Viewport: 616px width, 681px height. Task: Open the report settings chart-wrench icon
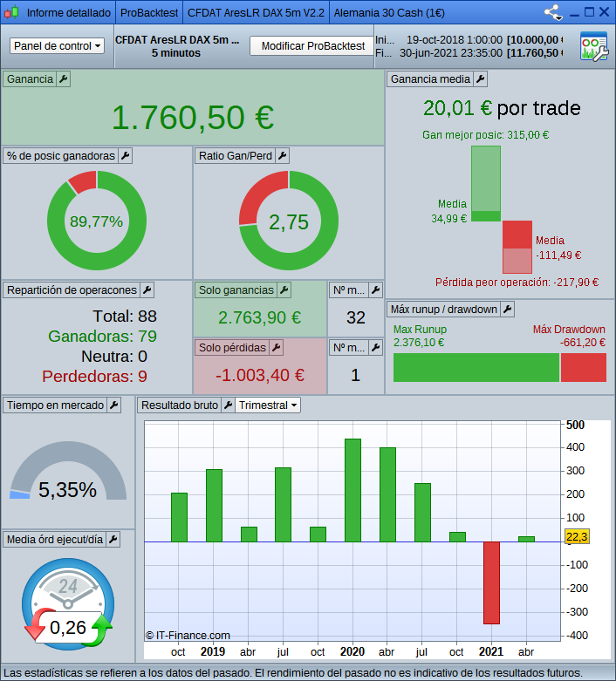pyautogui.click(x=594, y=46)
